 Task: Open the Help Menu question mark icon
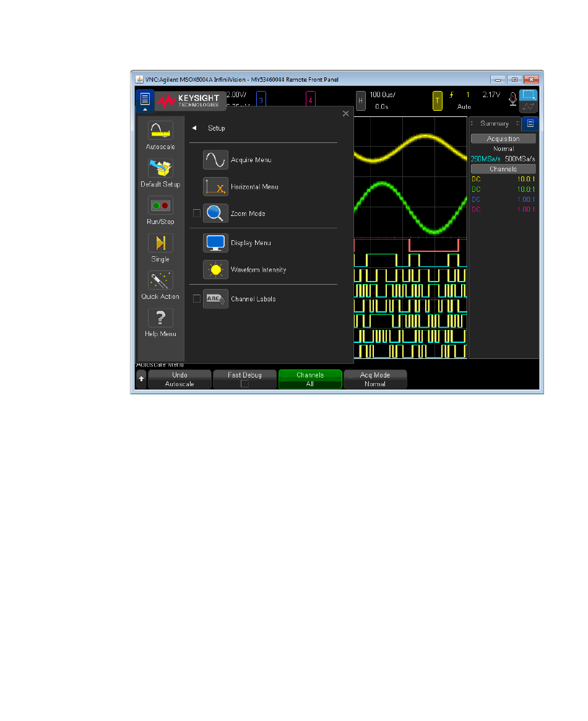[x=160, y=317]
